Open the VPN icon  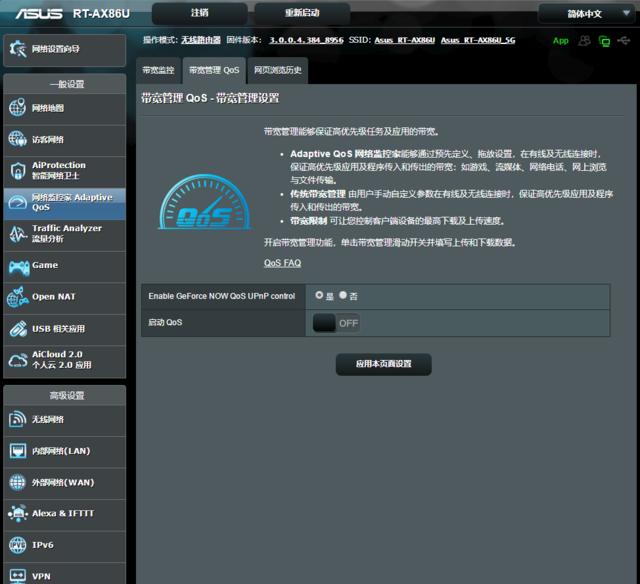18,575
